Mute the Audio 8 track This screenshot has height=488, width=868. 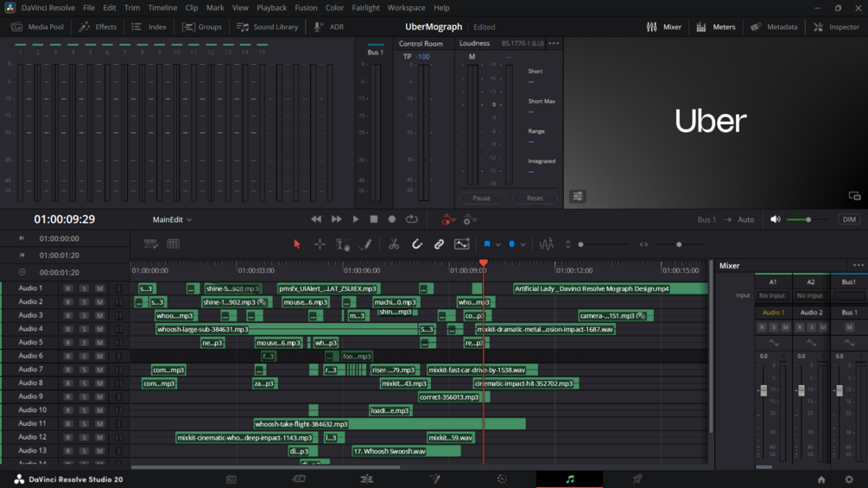pyautogui.click(x=99, y=383)
